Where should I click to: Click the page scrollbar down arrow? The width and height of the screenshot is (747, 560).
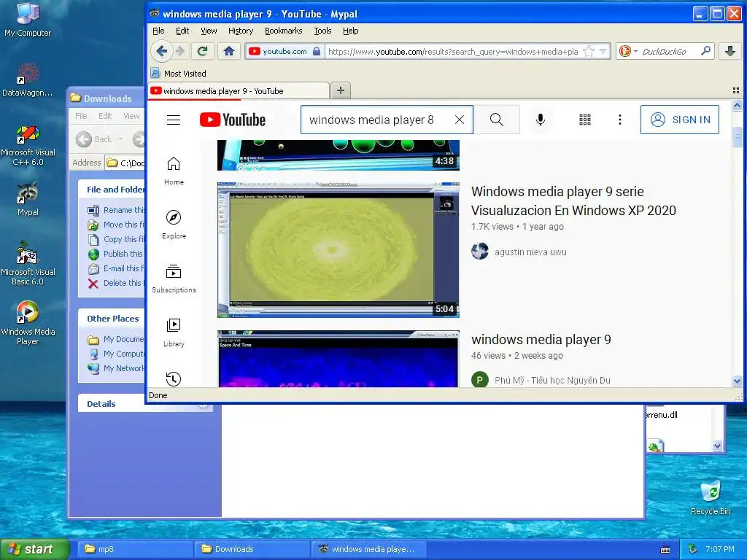(737, 381)
